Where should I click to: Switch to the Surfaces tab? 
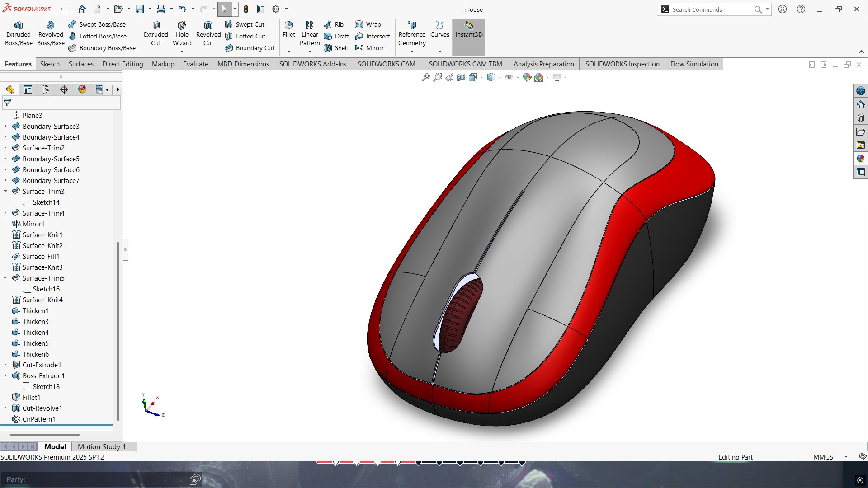point(81,64)
